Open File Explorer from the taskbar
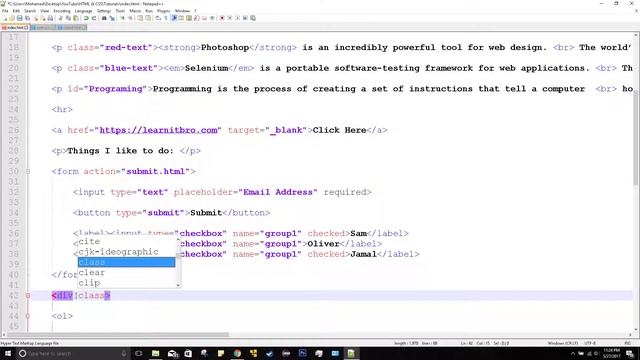Screen dimensions: 640x360 coord(156,353)
